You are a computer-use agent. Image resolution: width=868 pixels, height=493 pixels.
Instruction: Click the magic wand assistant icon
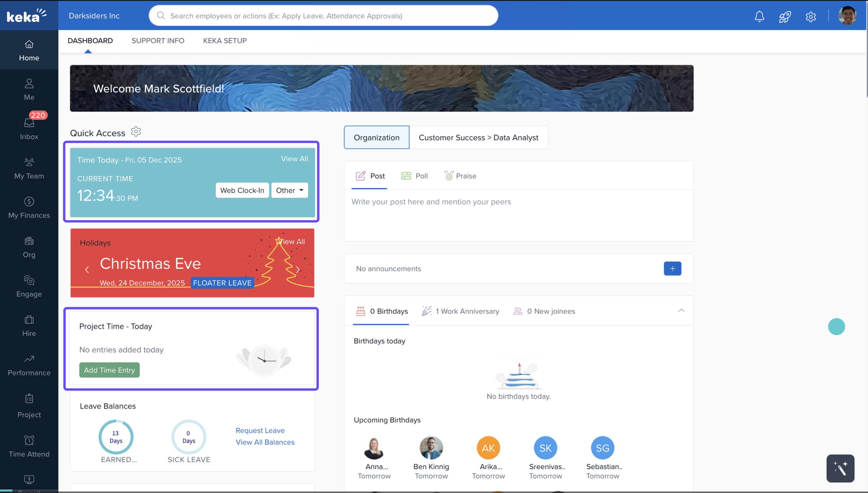pos(840,468)
